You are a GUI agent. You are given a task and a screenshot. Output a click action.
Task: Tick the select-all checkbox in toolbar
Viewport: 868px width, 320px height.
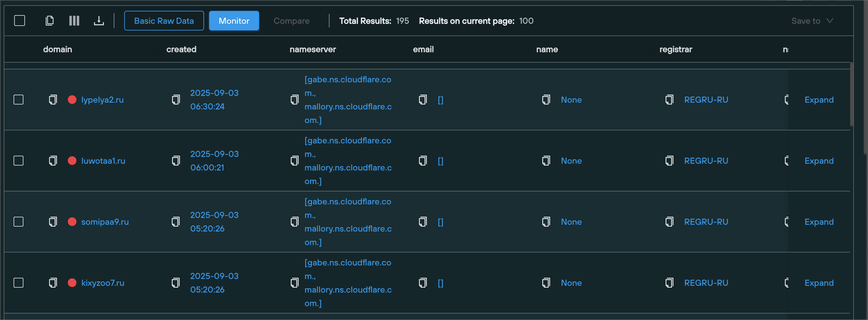20,21
